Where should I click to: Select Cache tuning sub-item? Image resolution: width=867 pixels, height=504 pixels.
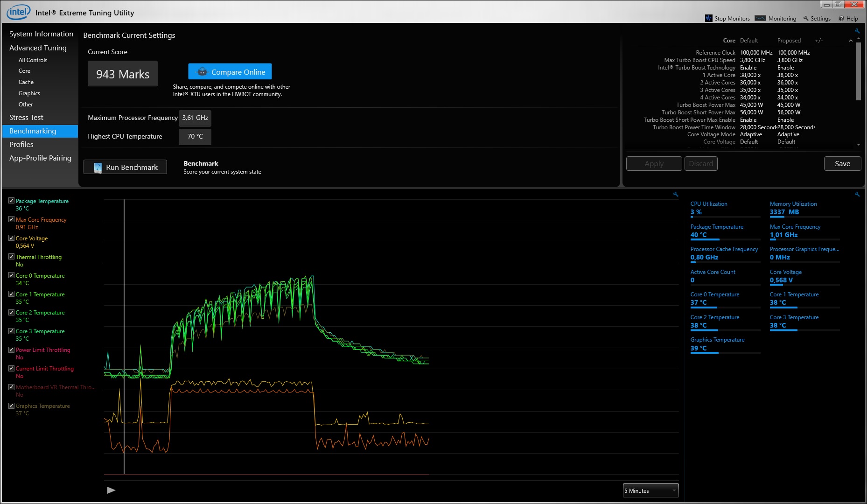click(x=26, y=82)
